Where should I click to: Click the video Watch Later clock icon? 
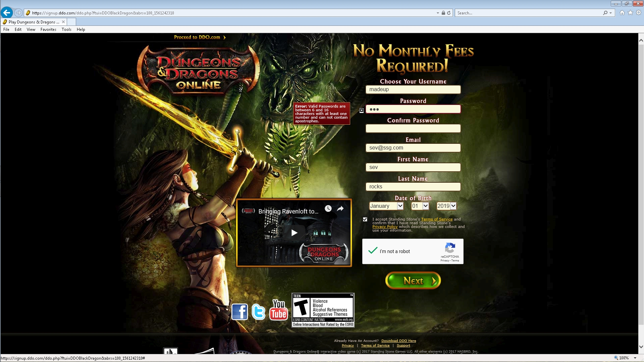(328, 208)
